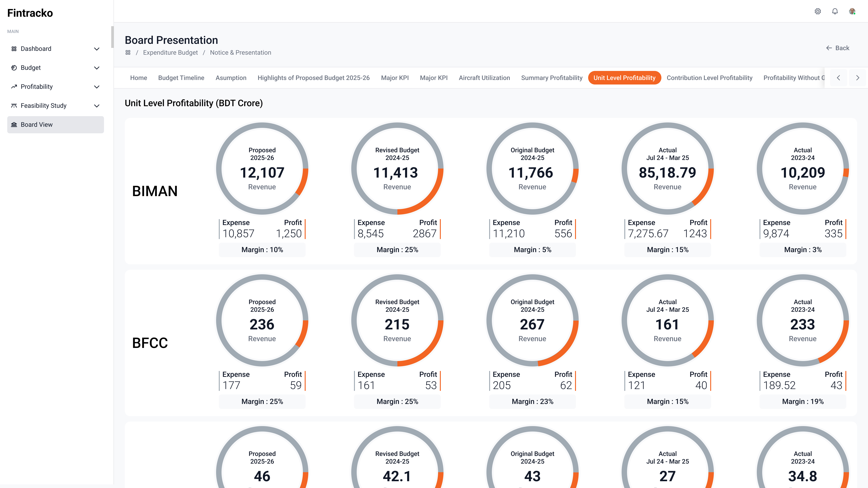Open the notifications bell
The width and height of the screenshot is (868, 488).
click(835, 12)
